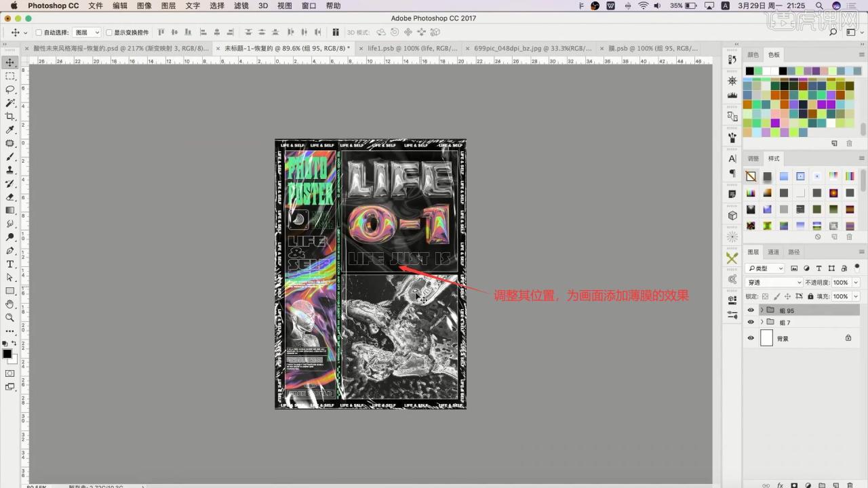The width and height of the screenshot is (868, 488).
Task: Delete layer trash icon in Layers panel
Action: [x=850, y=485]
